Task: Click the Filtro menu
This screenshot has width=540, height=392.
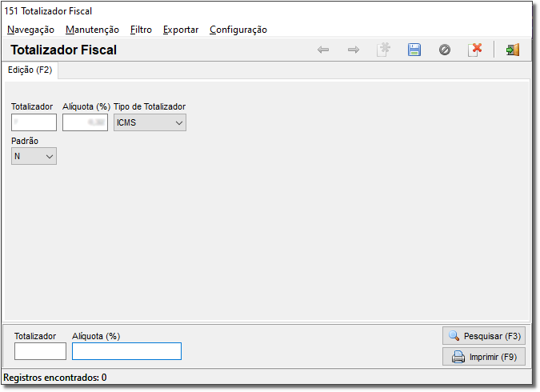Action: pos(141,30)
